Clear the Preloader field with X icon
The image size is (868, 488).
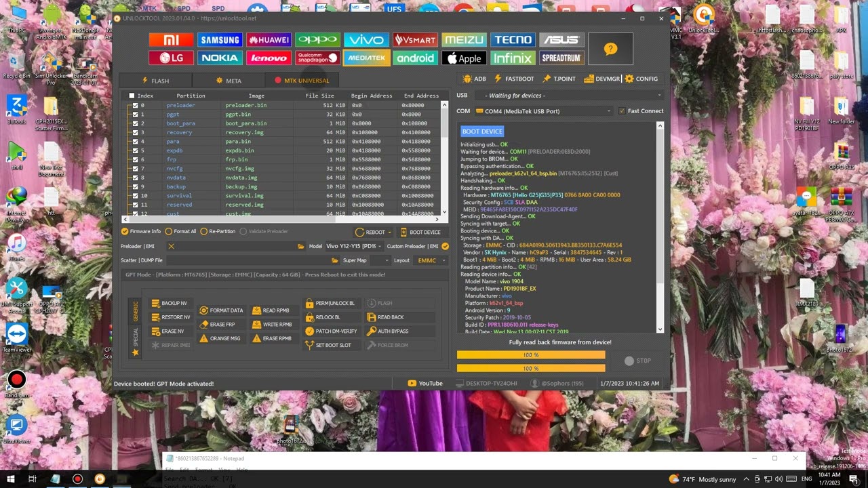pos(171,247)
